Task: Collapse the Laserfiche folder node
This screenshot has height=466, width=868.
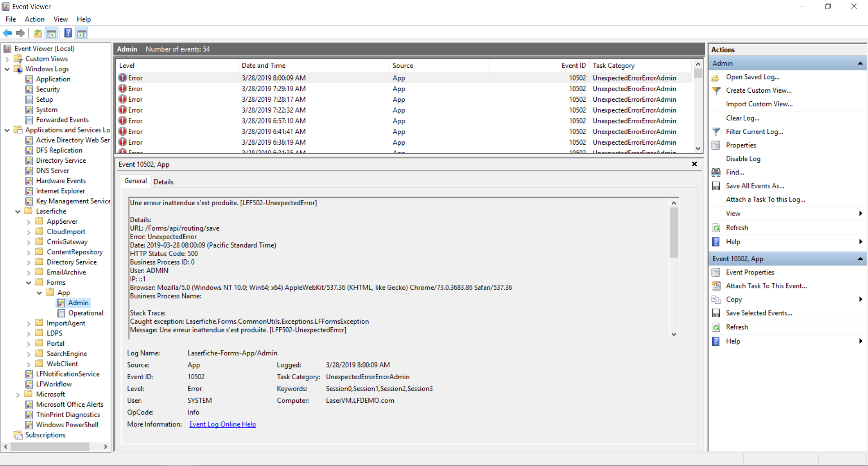Action: point(18,212)
